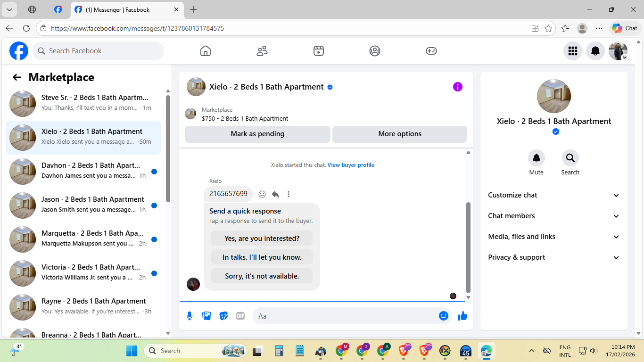Show hidden system tray icons chevron

(x=532, y=351)
